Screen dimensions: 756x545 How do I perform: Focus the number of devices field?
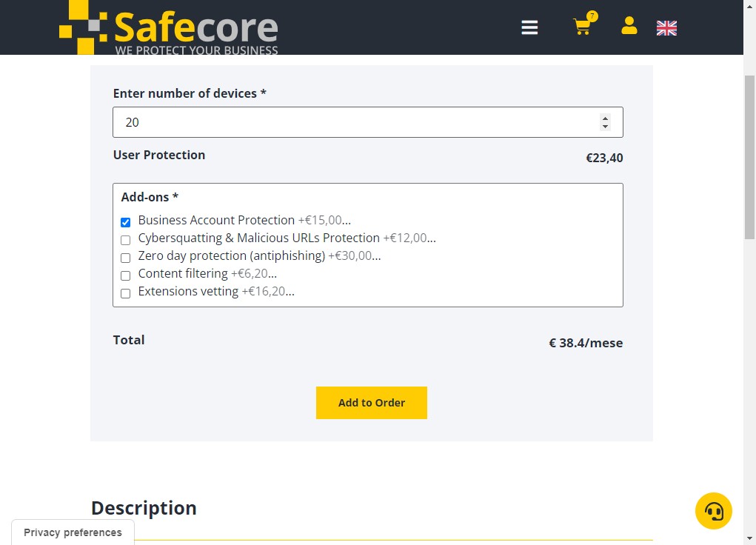click(x=368, y=122)
